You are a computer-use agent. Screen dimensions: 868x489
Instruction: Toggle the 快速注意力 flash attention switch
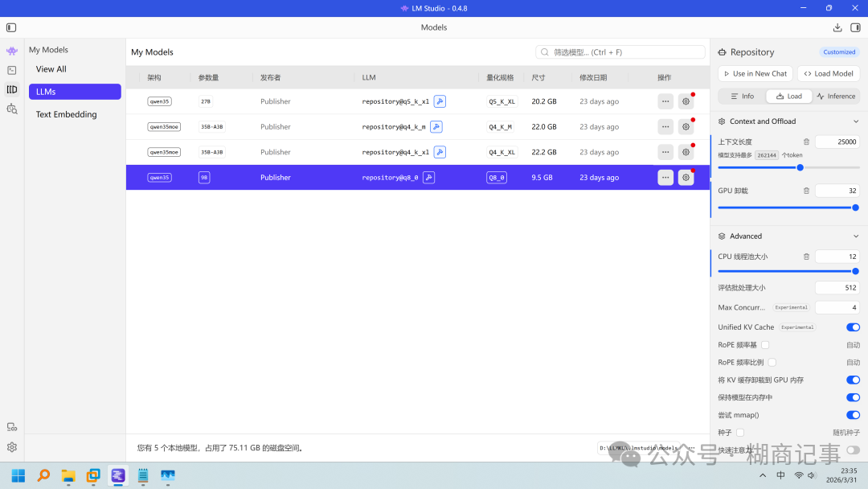853,450
